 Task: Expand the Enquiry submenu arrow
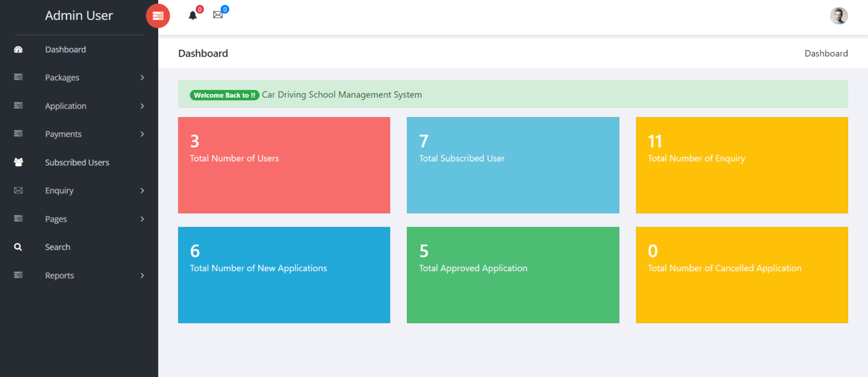pyautogui.click(x=142, y=191)
